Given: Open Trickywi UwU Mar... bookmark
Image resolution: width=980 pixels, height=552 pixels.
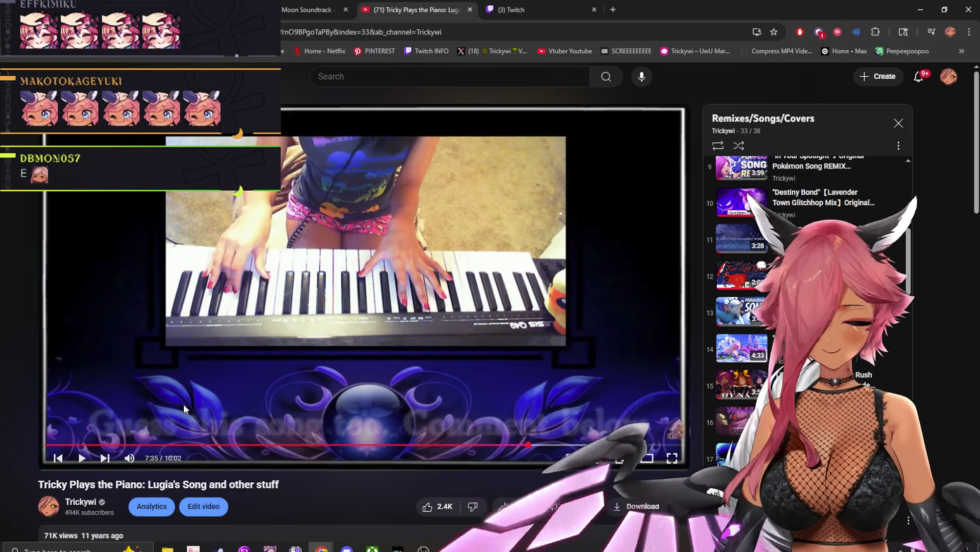Looking at the screenshot, I should click(x=695, y=51).
